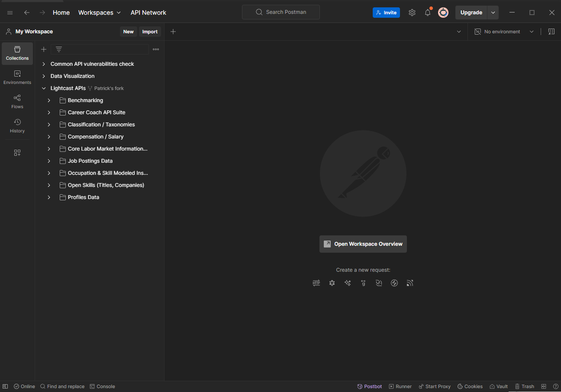Image resolution: width=561 pixels, height=392 pixels.
Task: Open the Console
Action: [x=103, y=386]
